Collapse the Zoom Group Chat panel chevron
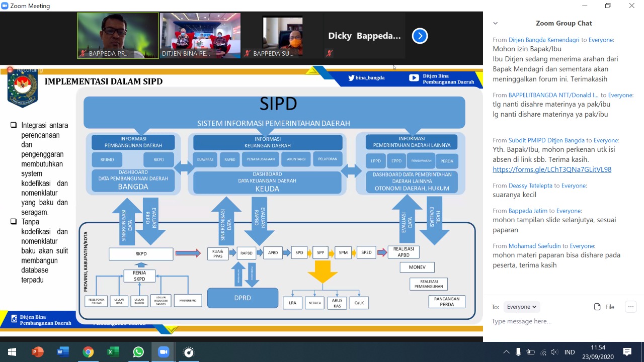Image resolution: width=644 pixels, height=362 pixels. coord(495,23)
